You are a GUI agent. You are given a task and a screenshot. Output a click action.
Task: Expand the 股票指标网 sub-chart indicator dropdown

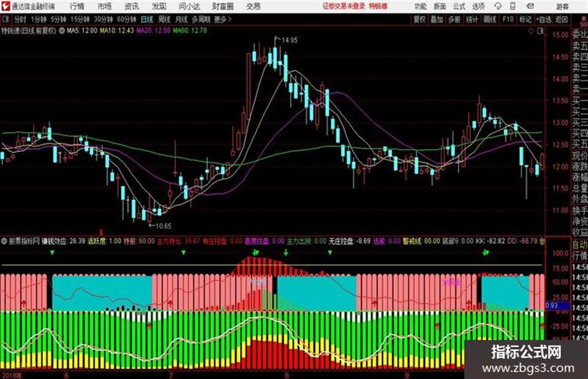tap(4, 241)
